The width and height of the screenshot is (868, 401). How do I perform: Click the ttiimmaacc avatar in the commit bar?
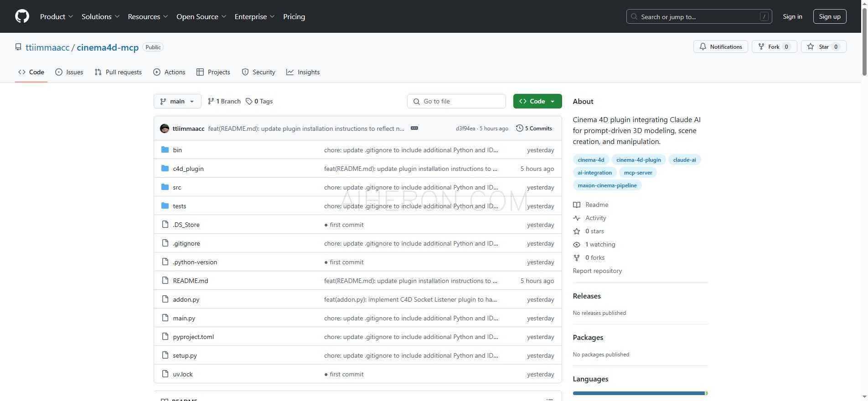[x=165, y=129]
